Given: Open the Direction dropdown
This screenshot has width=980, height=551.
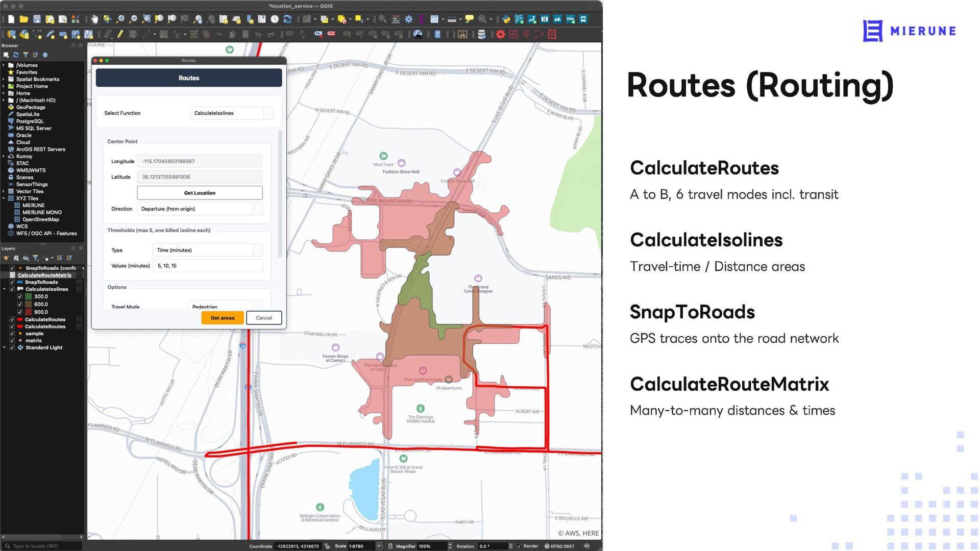Looking at the screenshot, I should coord(200,209).
